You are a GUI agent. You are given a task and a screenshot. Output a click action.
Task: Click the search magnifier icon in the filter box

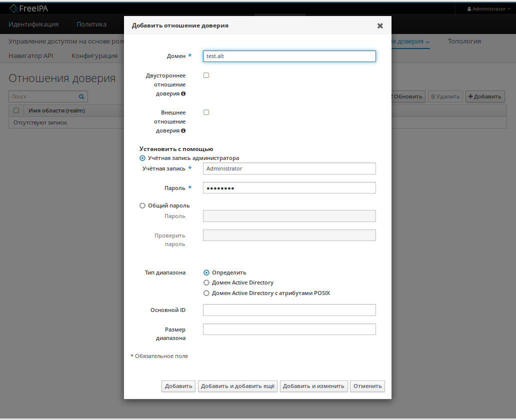81,96
